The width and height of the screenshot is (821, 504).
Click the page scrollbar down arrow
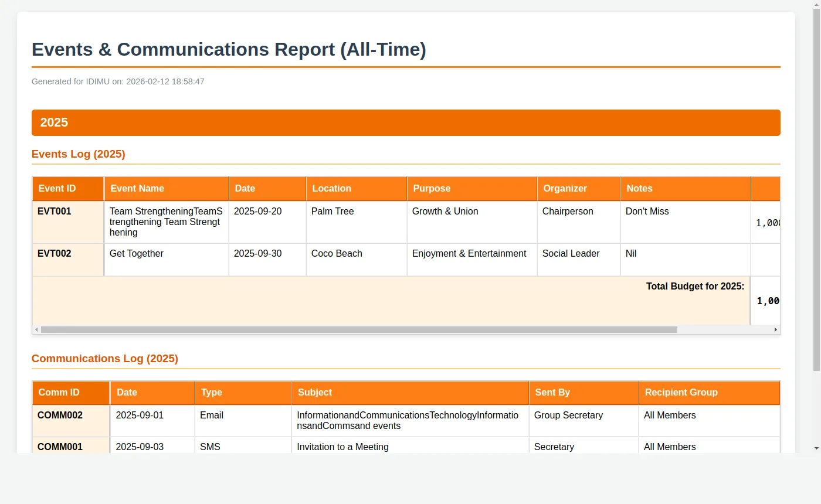coord(816,448)
